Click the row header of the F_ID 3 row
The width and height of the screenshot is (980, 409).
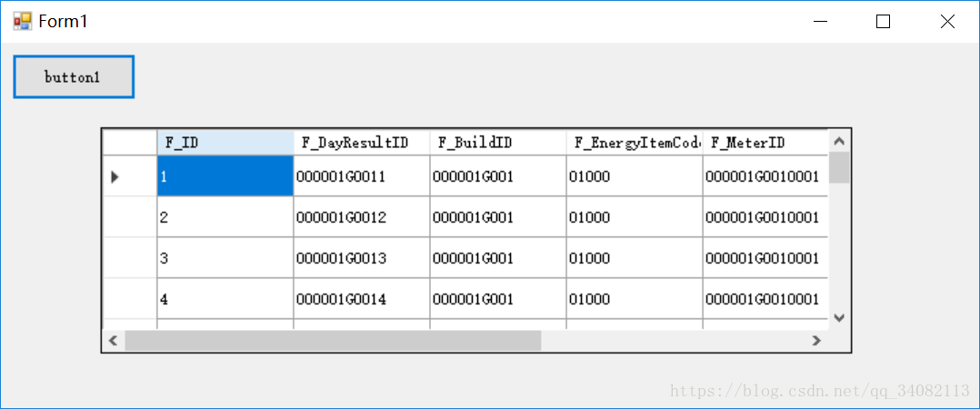pos(130,257)
